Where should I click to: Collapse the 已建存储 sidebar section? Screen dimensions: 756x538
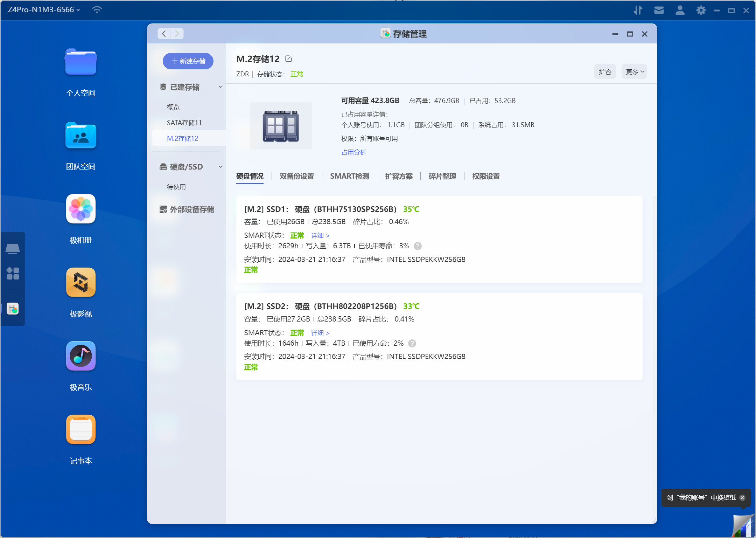click(x=220, y=87)
